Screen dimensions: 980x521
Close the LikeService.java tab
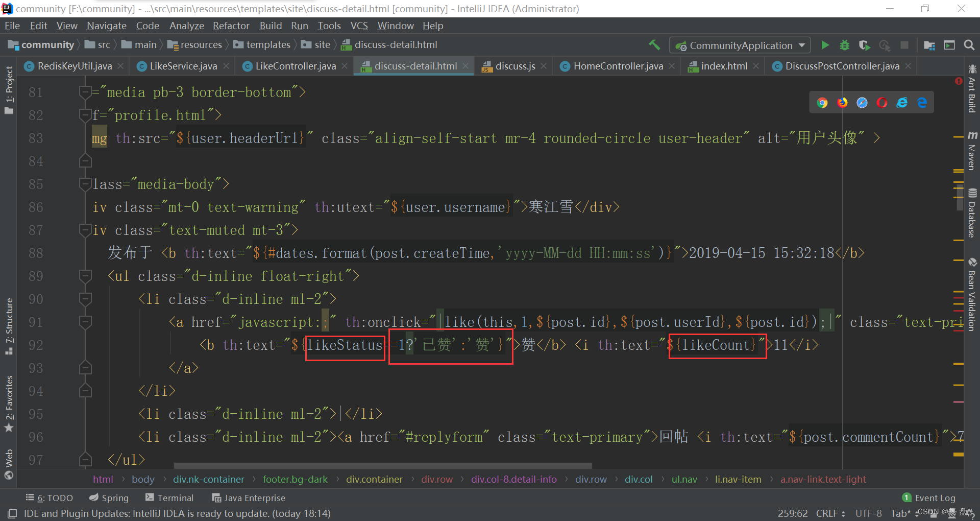[226, 66]
